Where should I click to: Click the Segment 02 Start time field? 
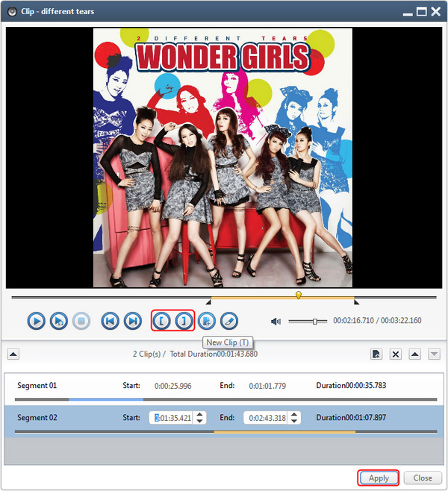[x=172, y=419]
